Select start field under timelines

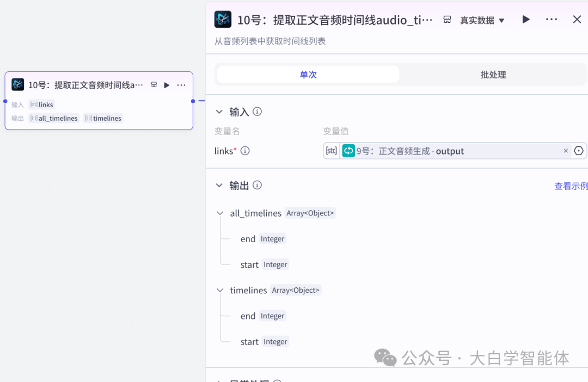(249, 342)
